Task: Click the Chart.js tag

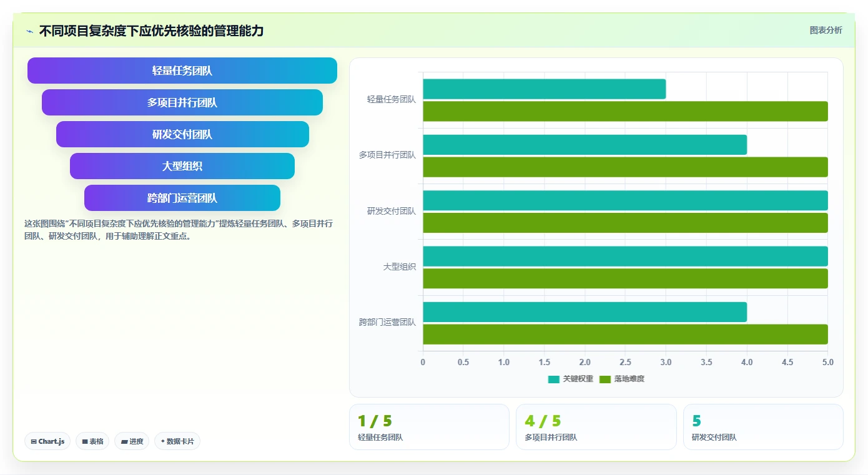Action: click(48, 441)
